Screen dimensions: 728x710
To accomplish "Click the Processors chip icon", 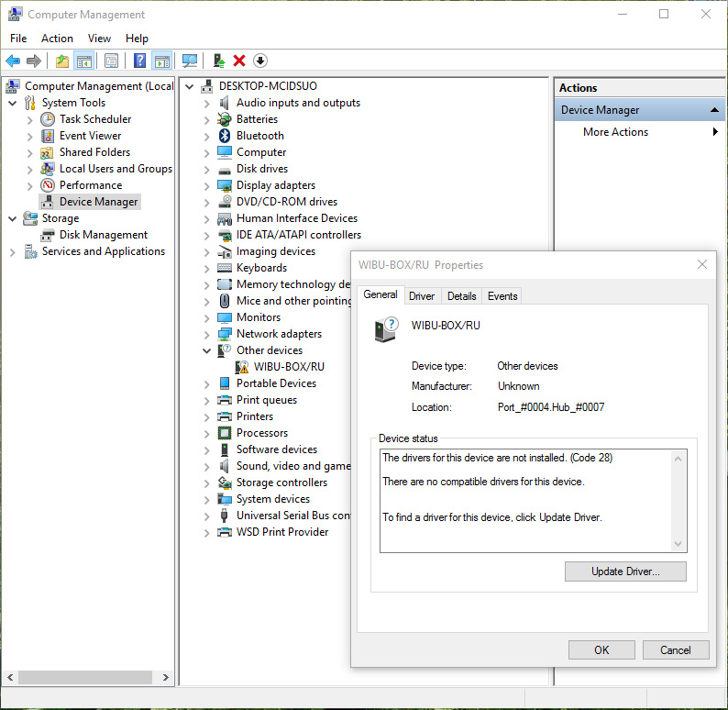I will (x=225, y=433).
